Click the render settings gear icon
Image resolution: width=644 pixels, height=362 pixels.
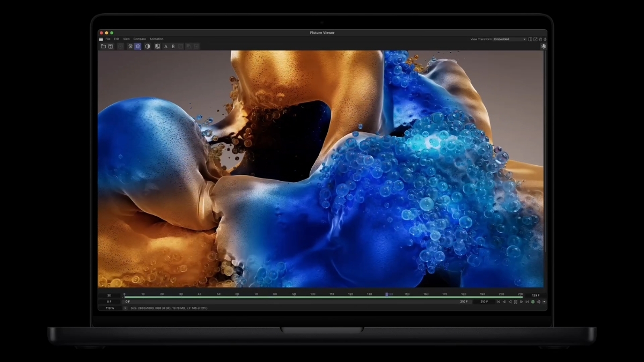[130, 47]
